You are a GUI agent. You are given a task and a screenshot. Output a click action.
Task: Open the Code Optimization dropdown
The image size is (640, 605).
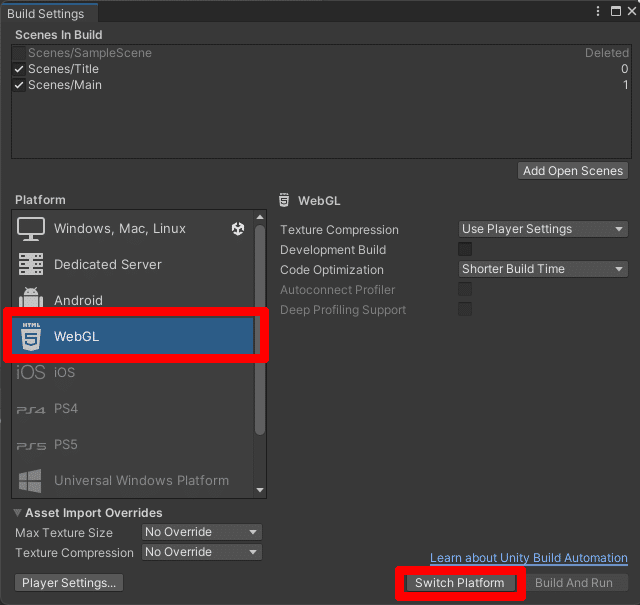point(543,269)
